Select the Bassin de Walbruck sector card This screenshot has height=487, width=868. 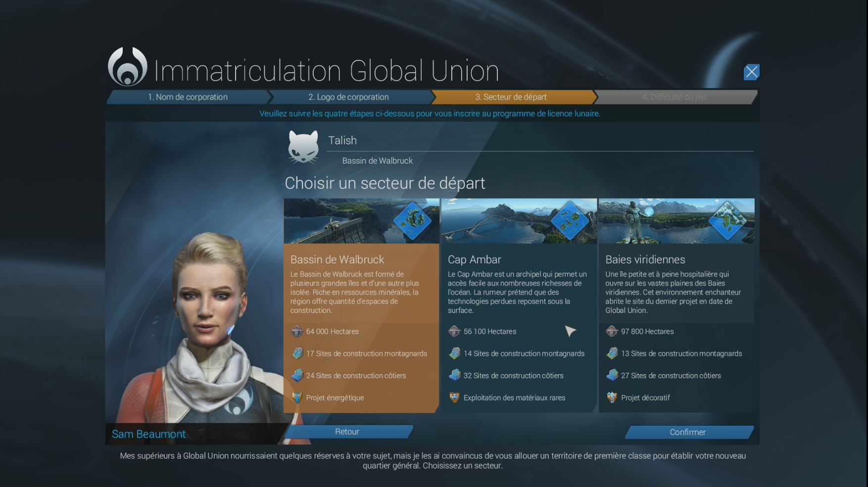(x=361, y=306)
